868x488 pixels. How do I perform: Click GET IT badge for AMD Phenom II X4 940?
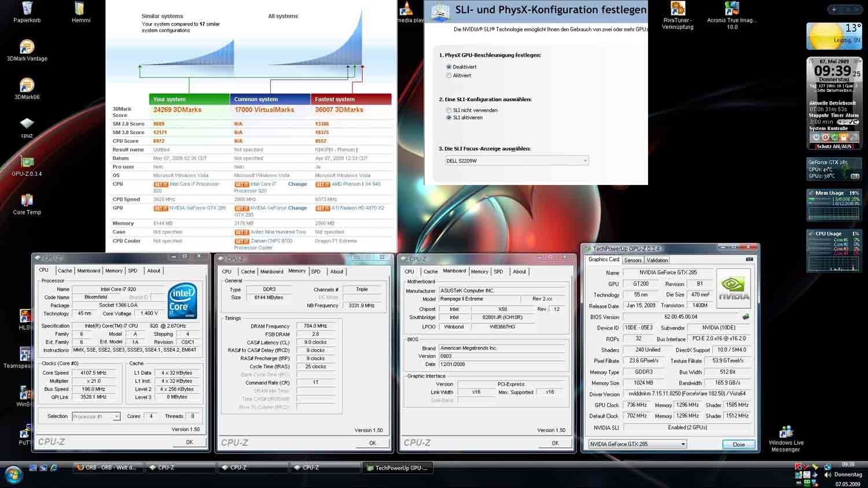322,184
